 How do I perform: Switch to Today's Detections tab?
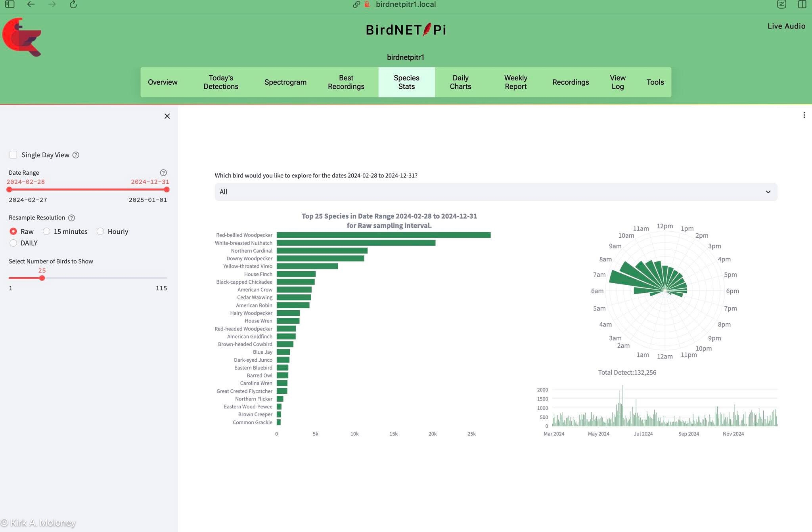click(x=221, y=82)
